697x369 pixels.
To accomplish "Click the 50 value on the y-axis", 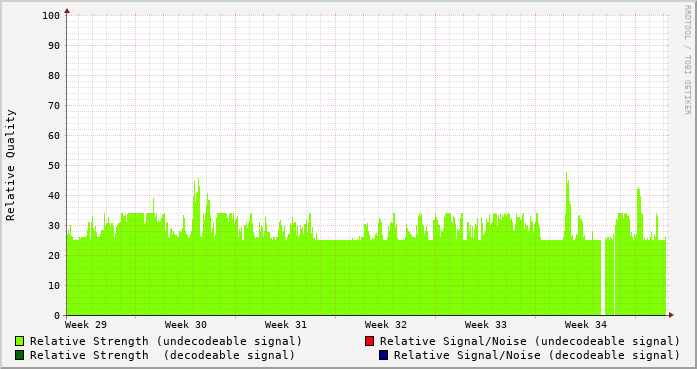I will click(x=54, y=165).
